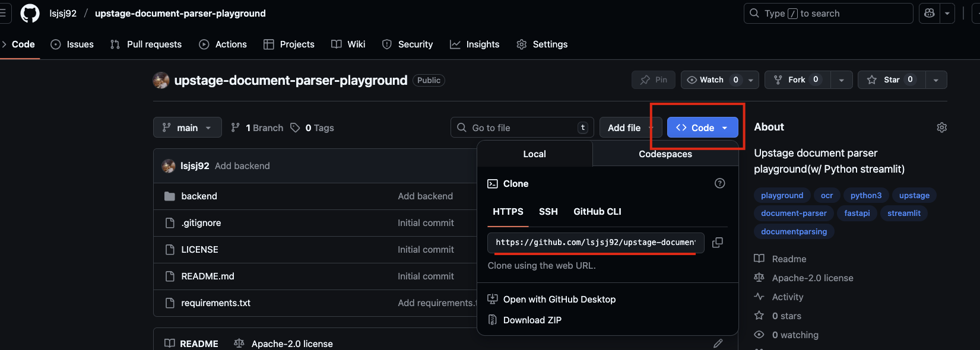
Task: Click the Watch button
Action: tap(712, 79)
